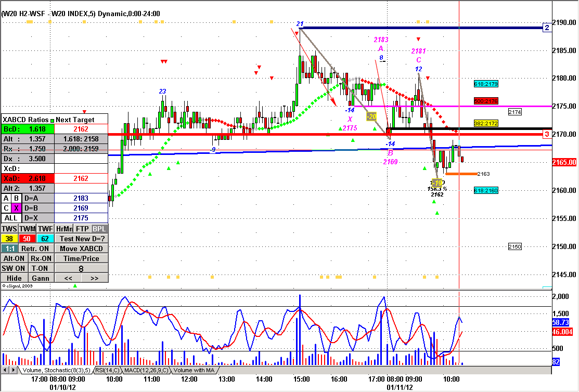Click the boxed 2 marker at right edge
579x392 pixels.
click(547, 28)
